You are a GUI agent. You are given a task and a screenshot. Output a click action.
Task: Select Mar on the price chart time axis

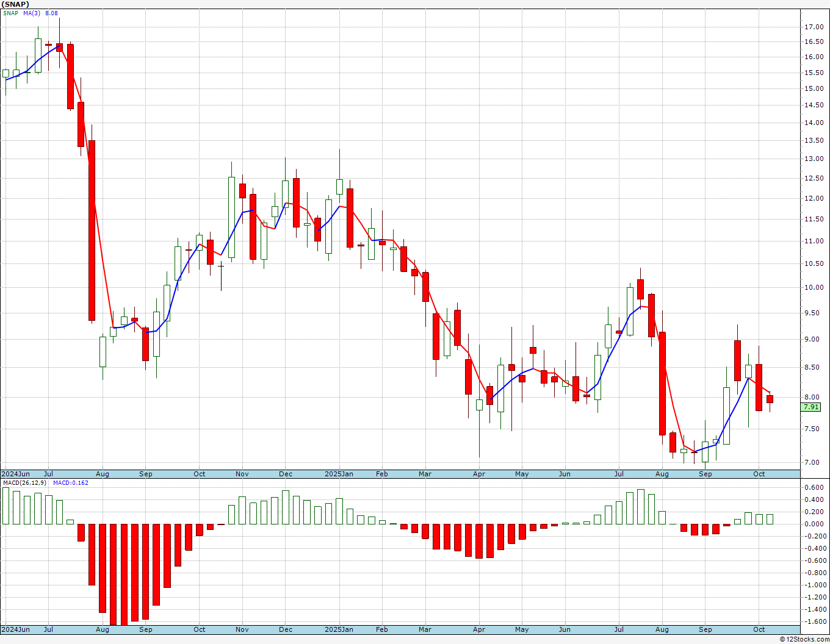click(425, 474)
